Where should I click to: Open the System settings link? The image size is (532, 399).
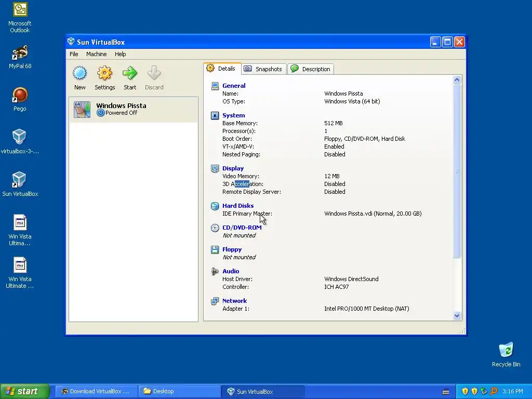[233, 115]
